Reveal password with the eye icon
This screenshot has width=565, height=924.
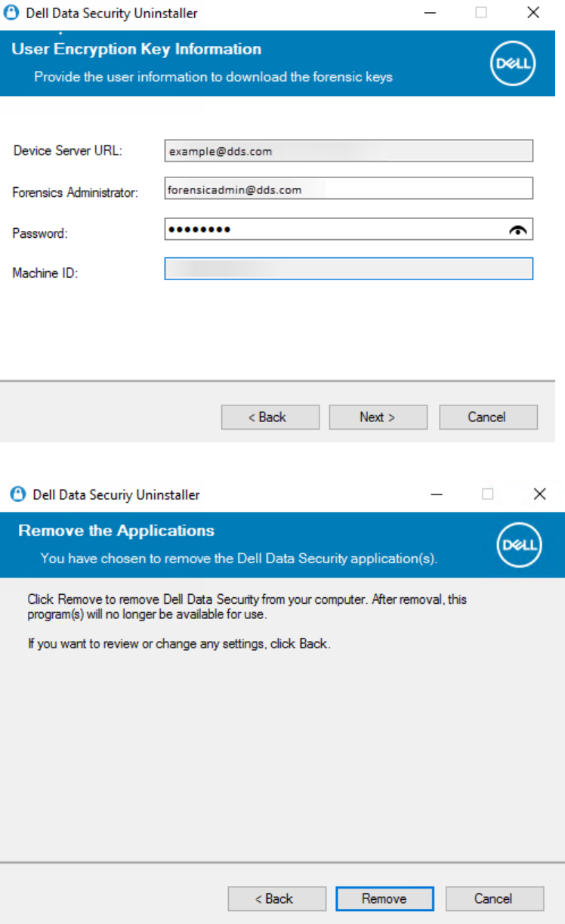click(x=517, y=230)
